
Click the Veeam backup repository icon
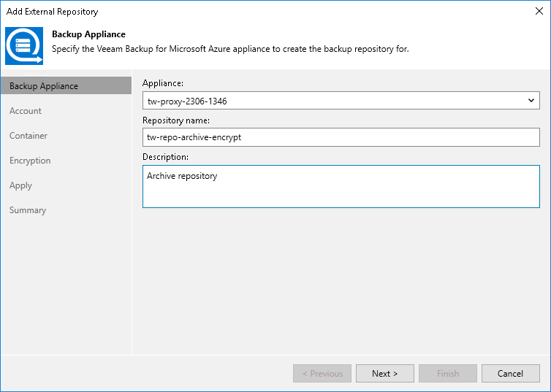click(x=24, y=46)
